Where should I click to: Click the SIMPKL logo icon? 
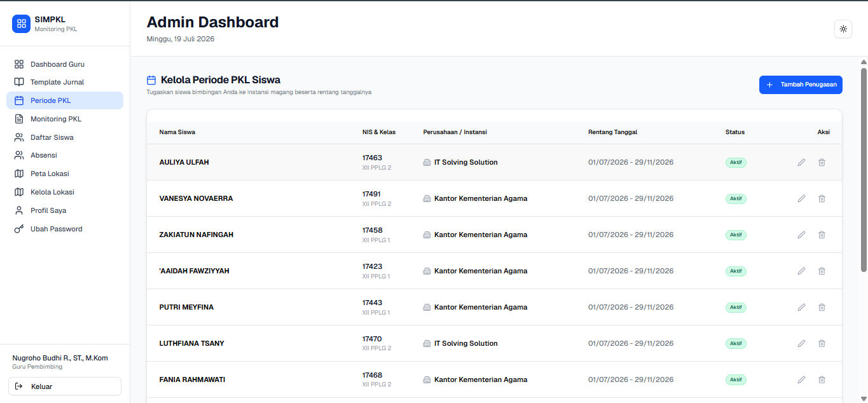(21, 24)
